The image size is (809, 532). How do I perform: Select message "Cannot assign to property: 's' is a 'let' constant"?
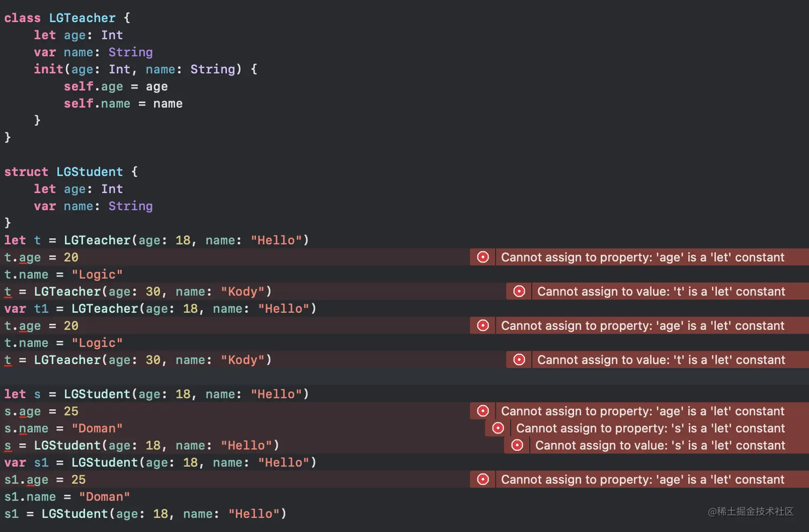651,428
